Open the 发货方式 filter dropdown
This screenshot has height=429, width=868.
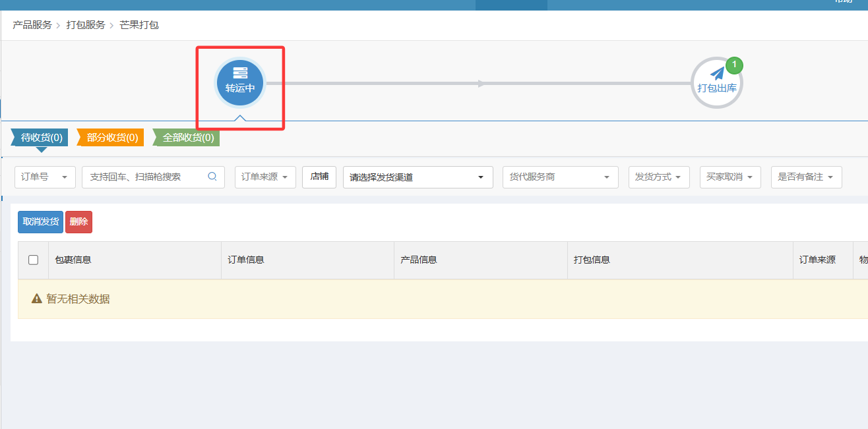tap(658, 177)
